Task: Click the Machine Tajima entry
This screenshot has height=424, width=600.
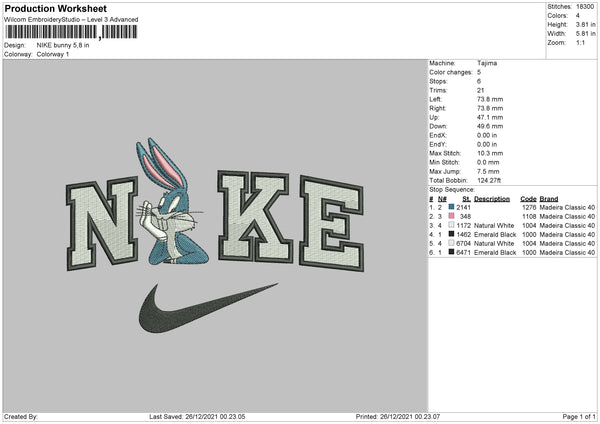Action: (x=487, y=63)
